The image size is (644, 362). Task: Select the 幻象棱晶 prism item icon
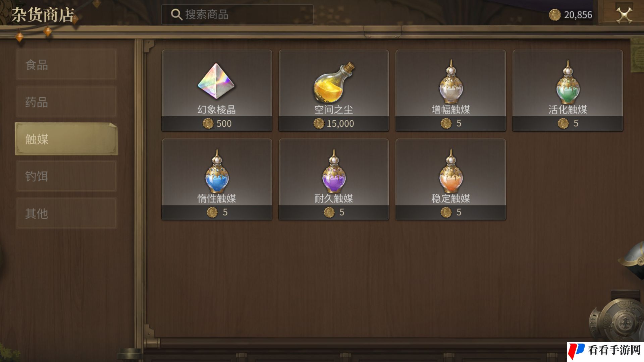[216, 81]
